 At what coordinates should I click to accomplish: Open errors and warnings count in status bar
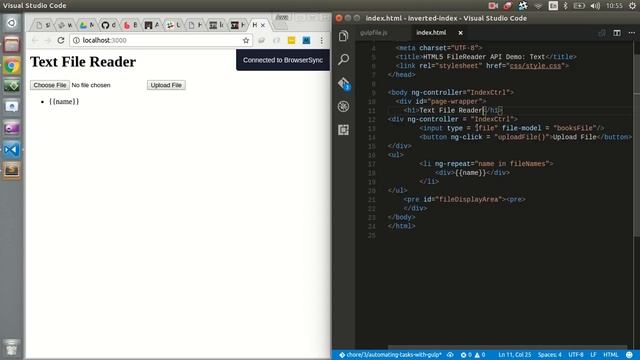[x=473, y=355]
